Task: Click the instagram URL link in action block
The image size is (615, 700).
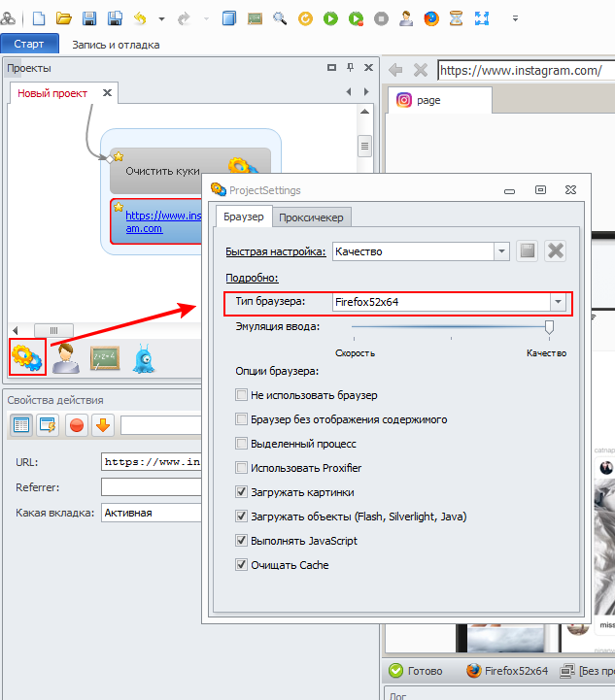Action: [163, 222]
